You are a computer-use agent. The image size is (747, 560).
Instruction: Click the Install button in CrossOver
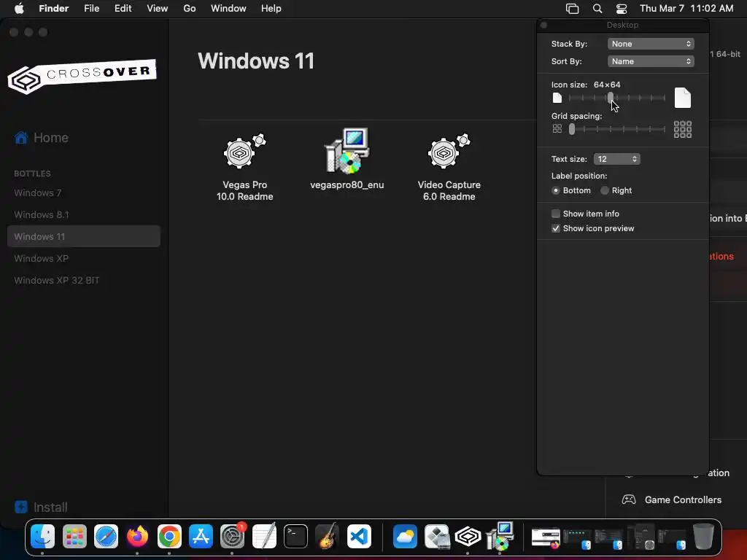click(41, 507)
